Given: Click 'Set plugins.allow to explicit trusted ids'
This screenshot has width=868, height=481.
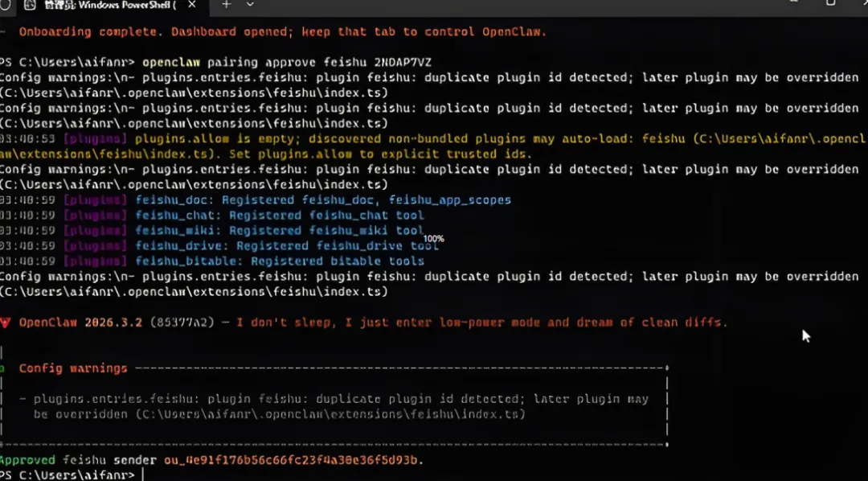Looking at the screenshot, I should [381, 154].
